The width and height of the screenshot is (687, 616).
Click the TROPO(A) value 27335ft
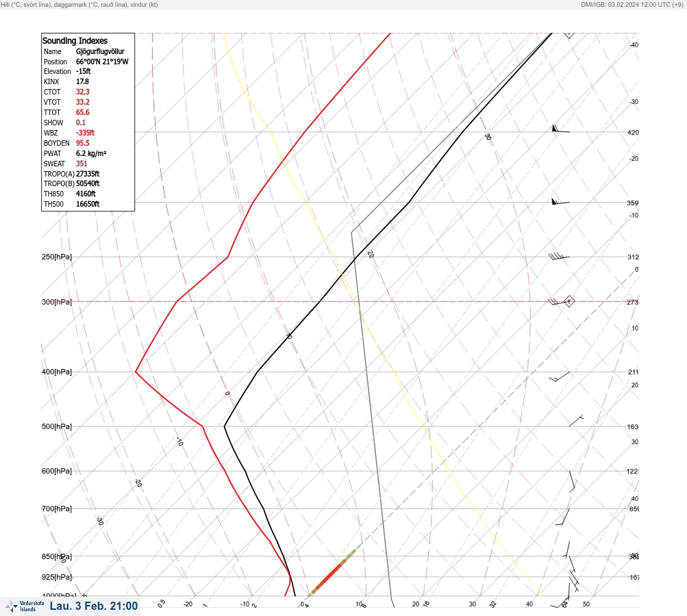[88, 174]
